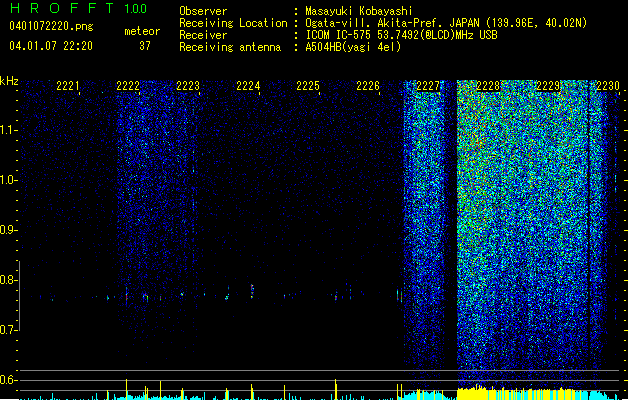Click the 2227 time marker
The width and height of the screenshot is (629, 400).
(428, 86)
